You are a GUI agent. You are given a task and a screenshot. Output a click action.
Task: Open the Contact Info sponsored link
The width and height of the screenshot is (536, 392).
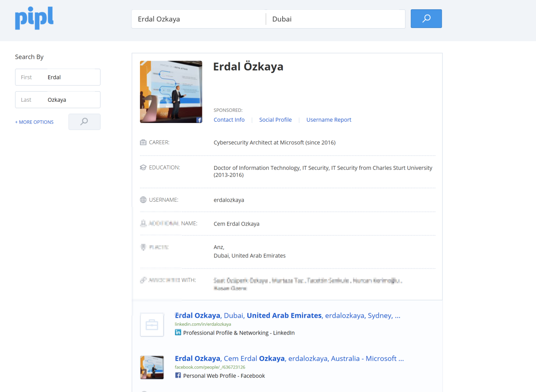click(229, 120)
